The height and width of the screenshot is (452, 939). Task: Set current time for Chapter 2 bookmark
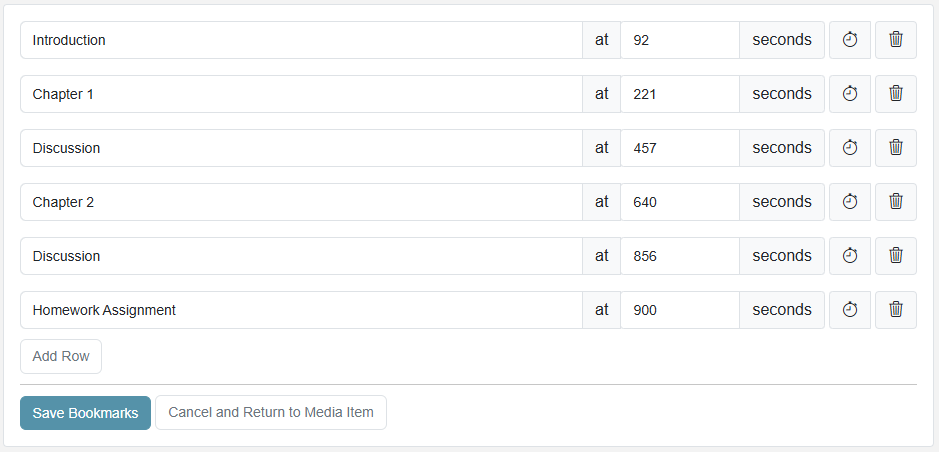(850, 202)
